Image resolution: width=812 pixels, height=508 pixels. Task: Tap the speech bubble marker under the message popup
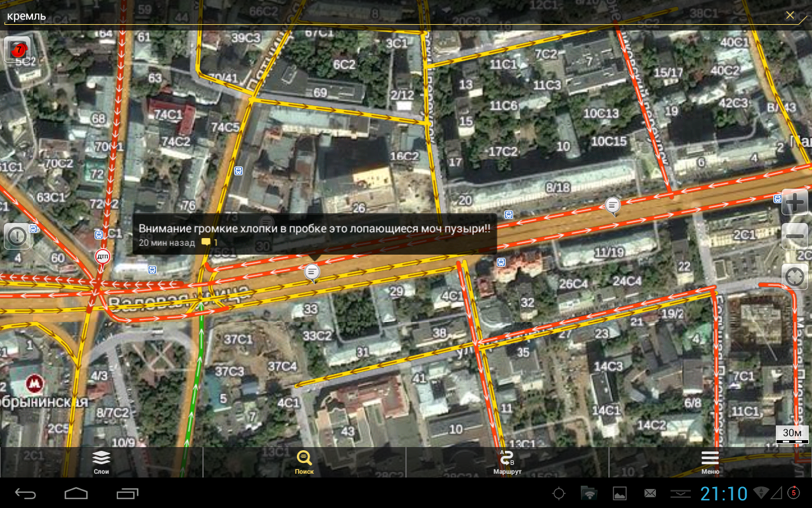tap(311, 273)
